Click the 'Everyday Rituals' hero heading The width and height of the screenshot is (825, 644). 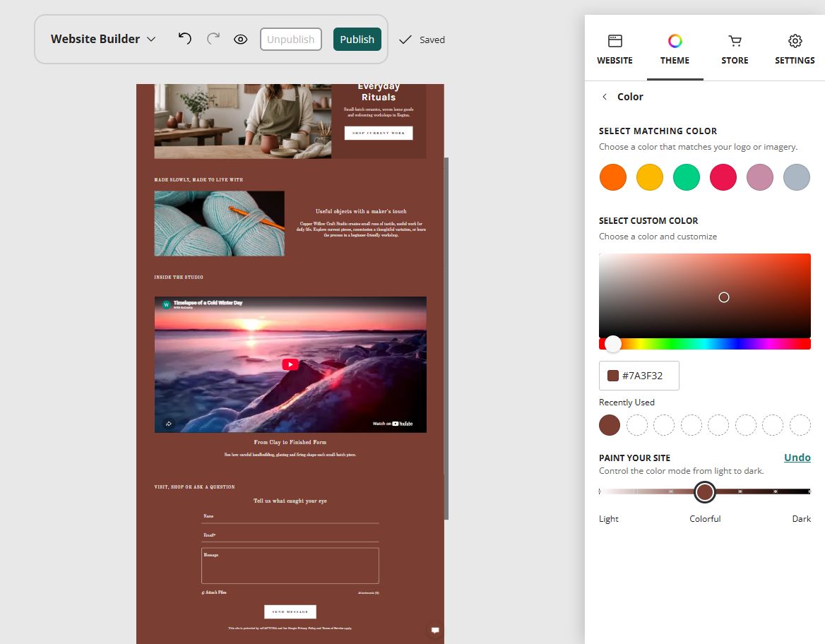pyautogui.click(x=379, y=92)
